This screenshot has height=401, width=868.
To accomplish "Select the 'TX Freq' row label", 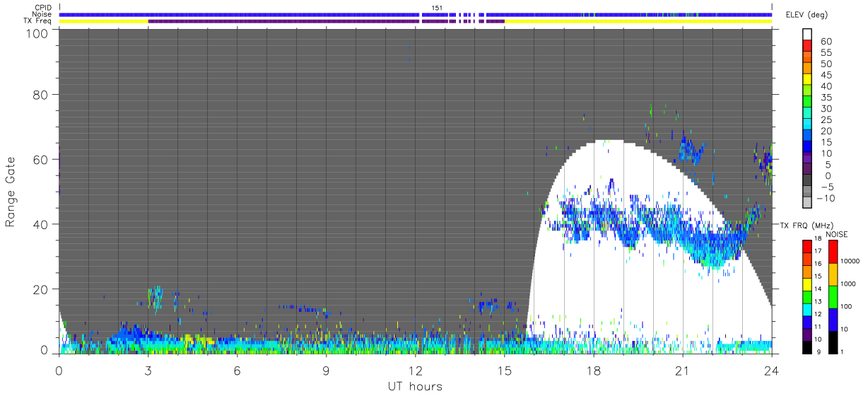I will tap(39, 21).
